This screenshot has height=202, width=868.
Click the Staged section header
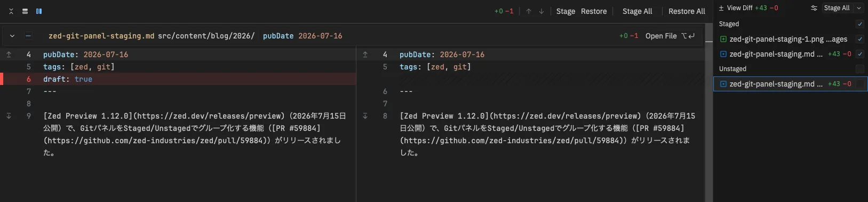pos(729,24)
